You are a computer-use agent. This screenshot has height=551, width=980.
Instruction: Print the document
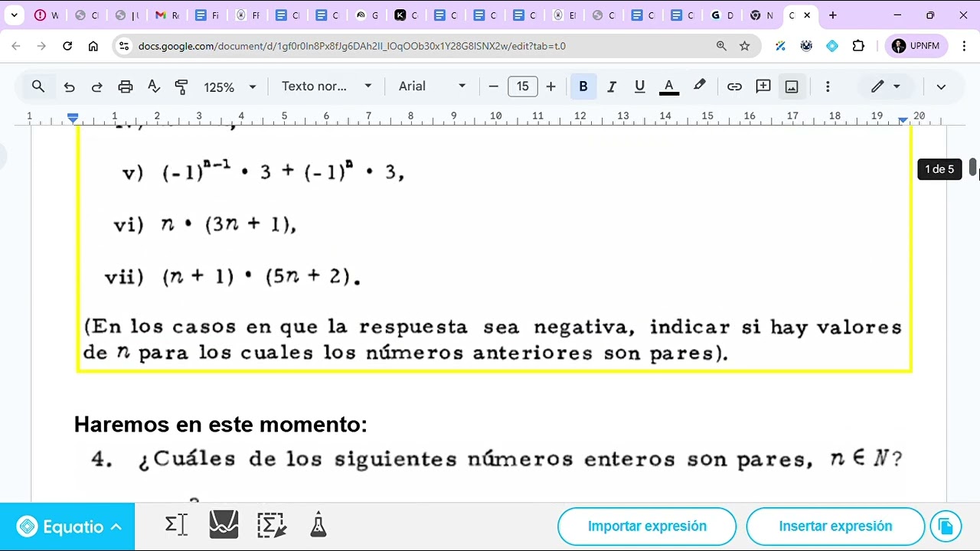pos(126,86)
